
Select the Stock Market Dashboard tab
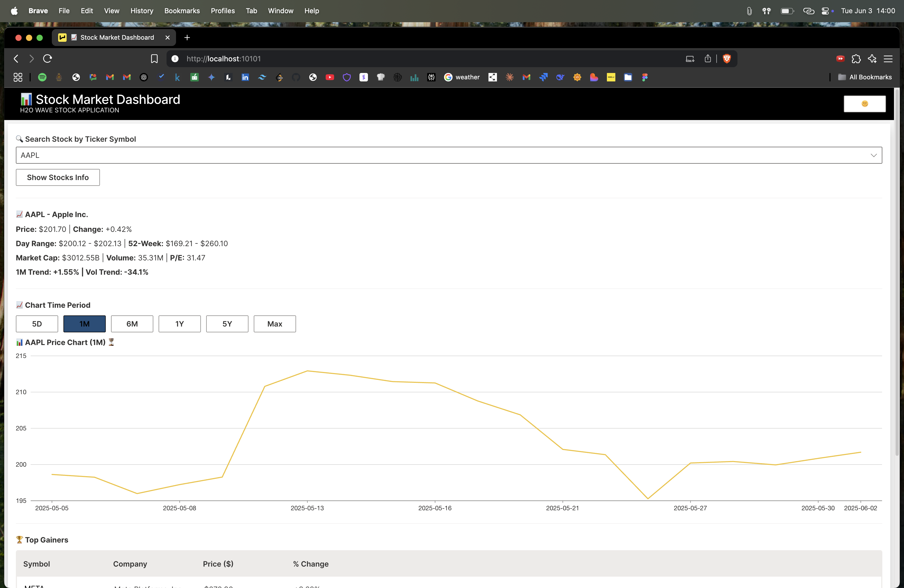114,37
